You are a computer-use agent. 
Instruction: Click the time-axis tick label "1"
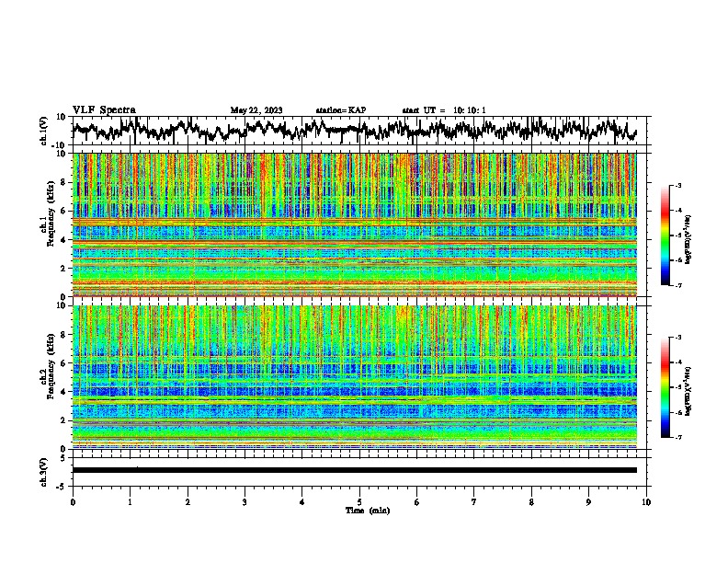pyautogui.click(x=130, y=502)
